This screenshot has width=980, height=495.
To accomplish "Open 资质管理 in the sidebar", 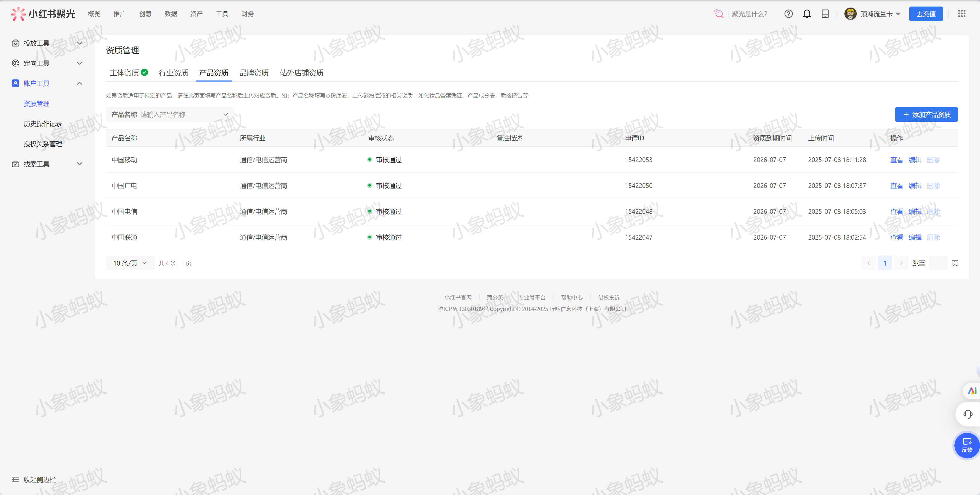I will click(37, 103).
